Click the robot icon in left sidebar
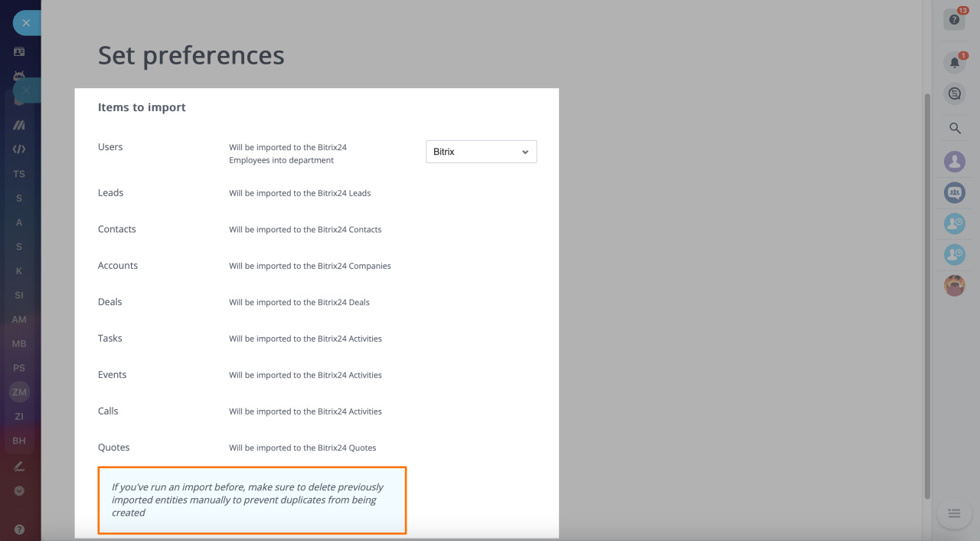Viewport: 980px width, 541px height. (x=19, y=76)
